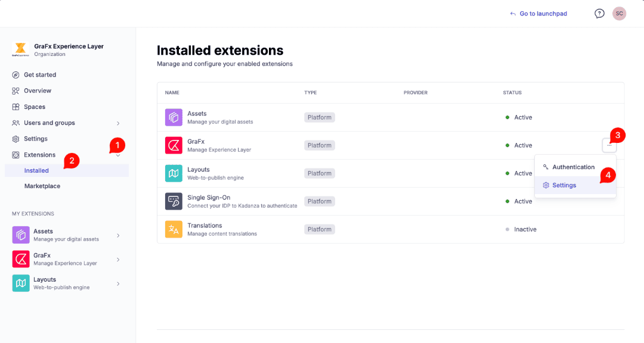Open Layouts under My Extensions
The height and width of the screenshot is (343, 644).
[x=67, y=283]
